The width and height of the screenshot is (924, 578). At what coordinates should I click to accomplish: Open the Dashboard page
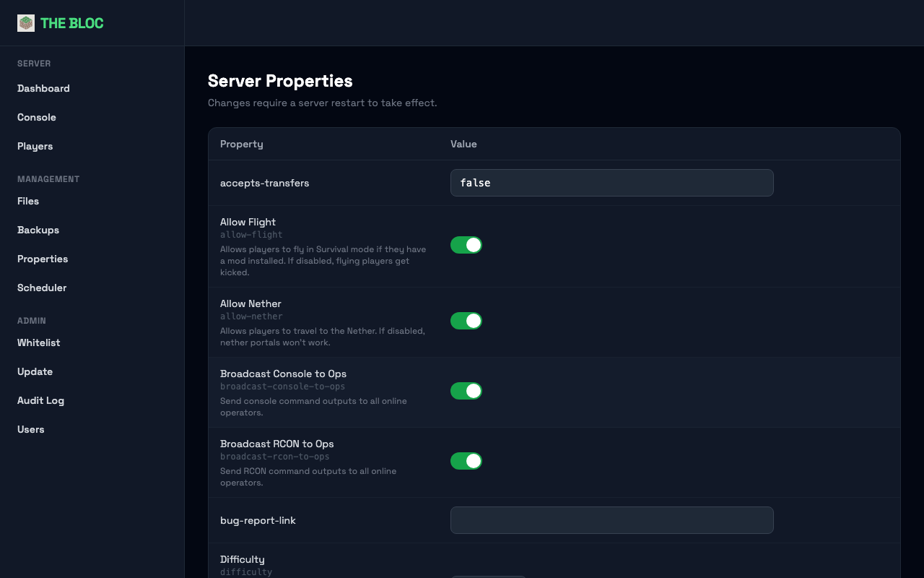(43, 88)
